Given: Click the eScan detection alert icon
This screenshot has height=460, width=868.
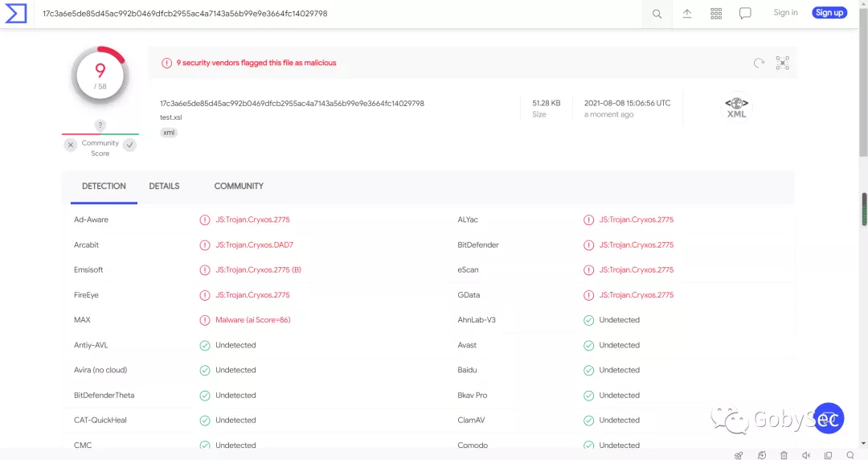Looking at the screenshot, I should click(588, 270).
